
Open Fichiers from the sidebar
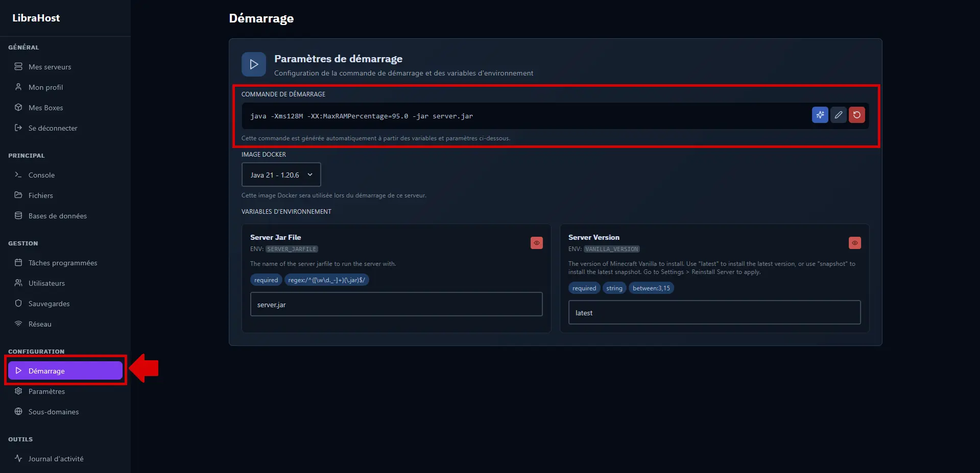(x=40, y=195)
